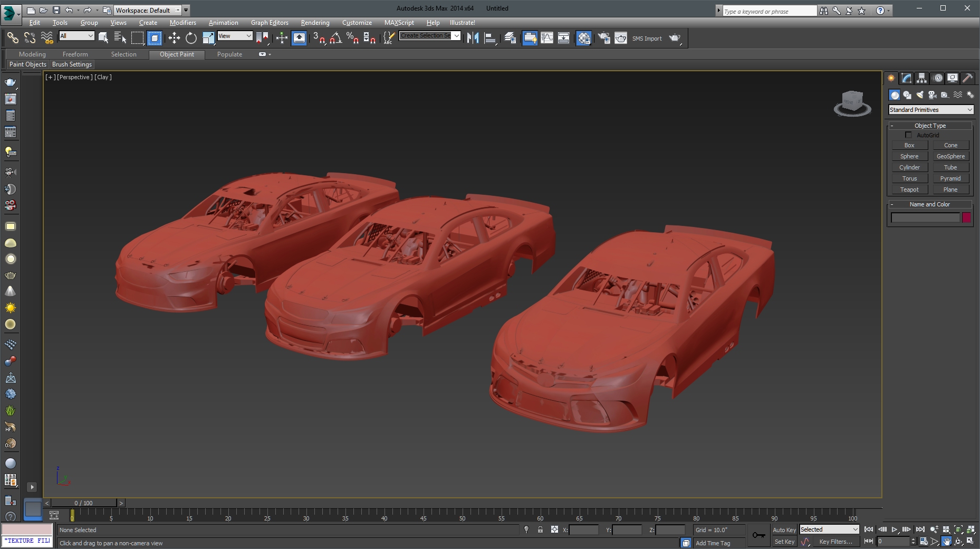Toggle Window/Crossing selection mode
This screenshot has height=549, width=980.
coord(155,38)
